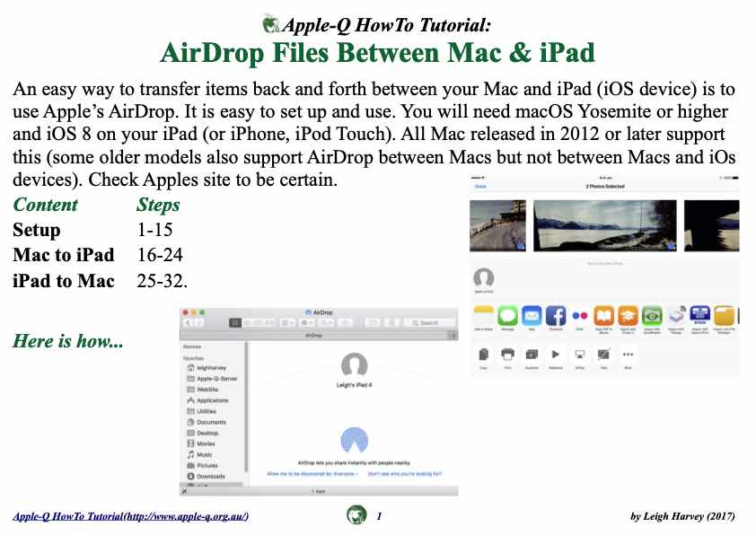Click the 'Setup' content heading

37,230
